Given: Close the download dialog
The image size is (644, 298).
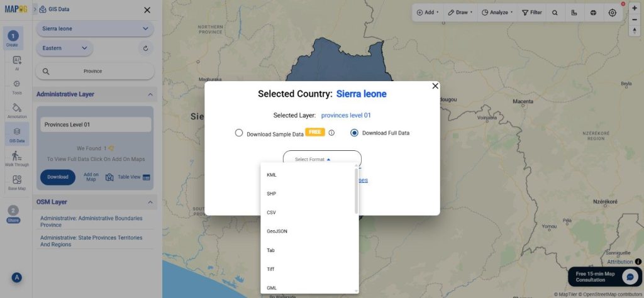Looking at the screenshot, I should click(x=435, y=86).
